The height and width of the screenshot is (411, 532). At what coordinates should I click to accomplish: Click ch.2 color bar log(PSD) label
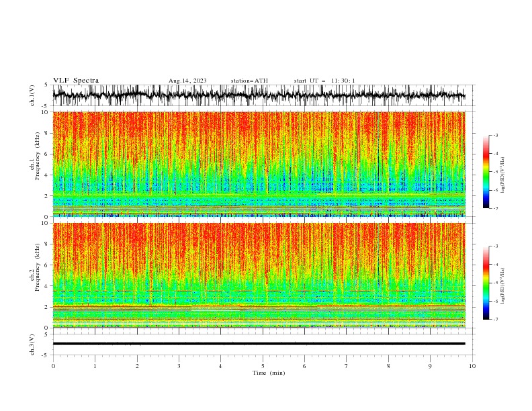coord(502,286)
